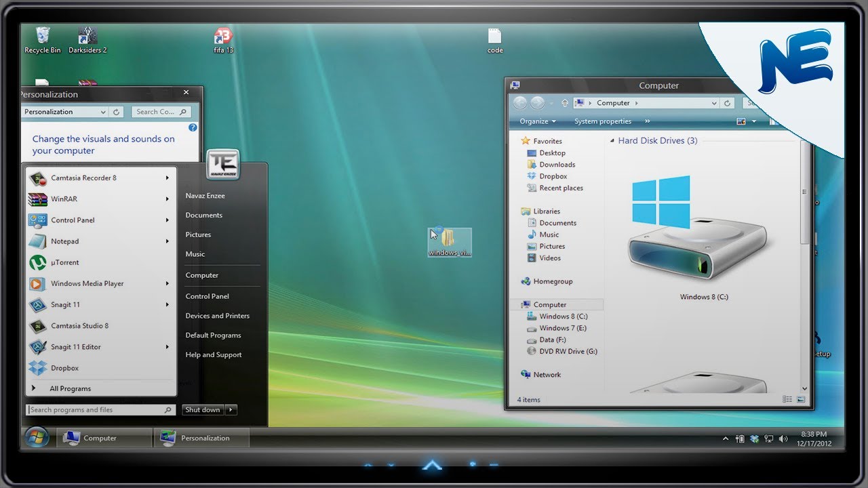Expand the Snagit 11 Editor submenu arrow
The width and height of the screenshot is (868, 488).
pyautogui.click(x=167, y=347)
